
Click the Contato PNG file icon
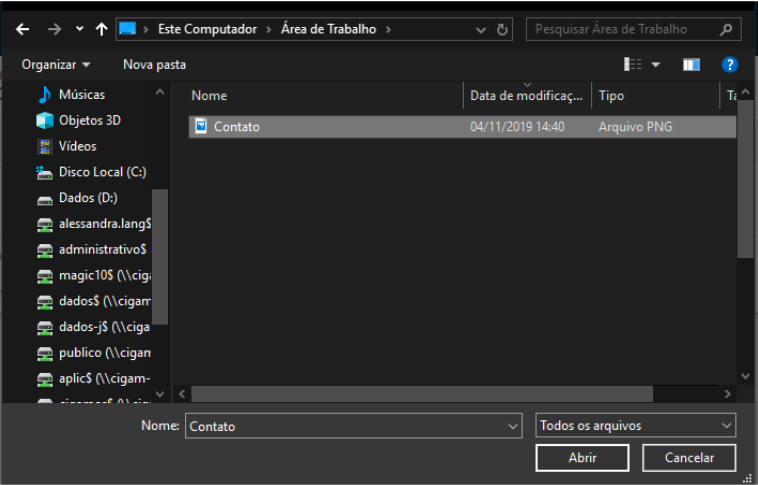point(201,126)
